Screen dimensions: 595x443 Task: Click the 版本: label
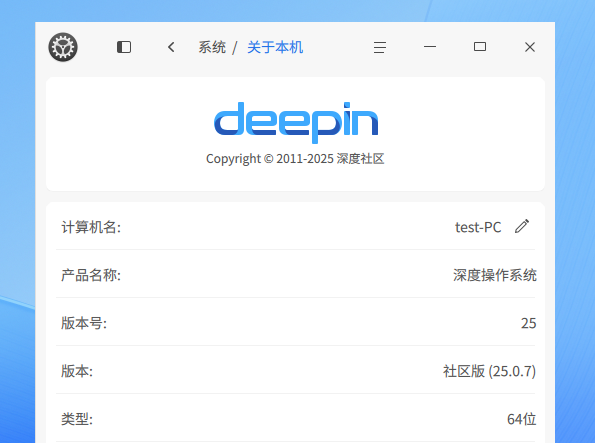click(x=77, y=371)
